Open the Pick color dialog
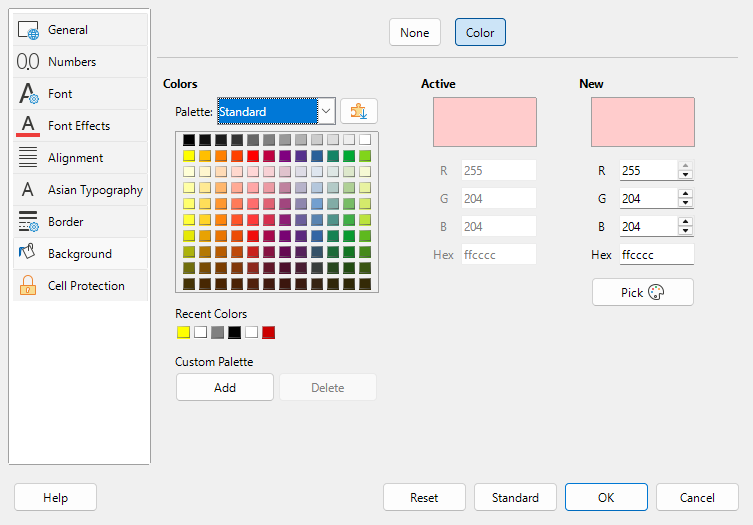Screen dimensions: 753x525 coord(643,292)
